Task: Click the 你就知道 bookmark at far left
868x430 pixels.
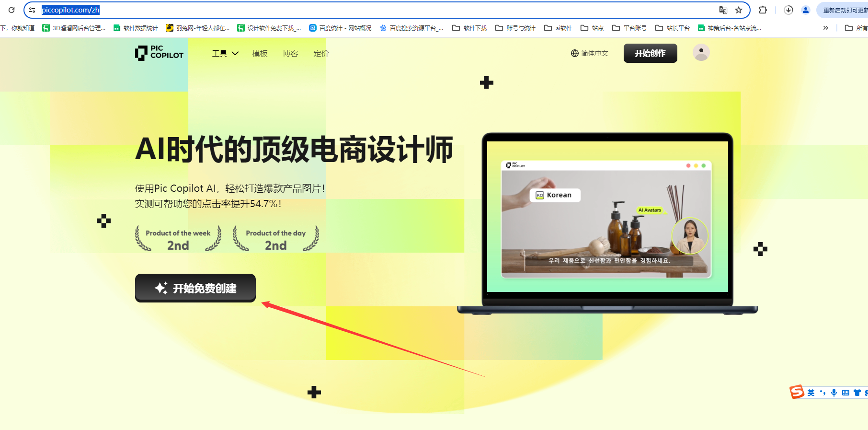Action: (18, 28)
